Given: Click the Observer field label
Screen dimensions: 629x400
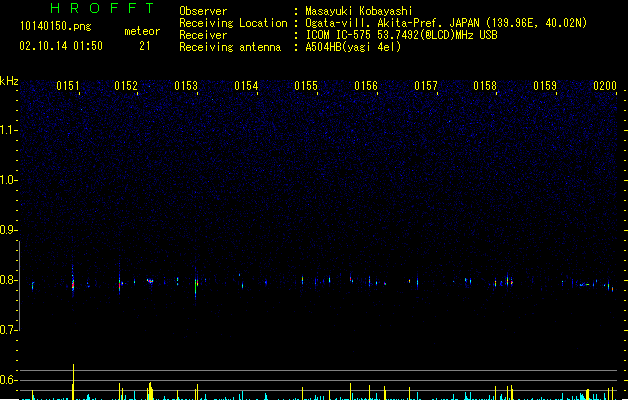Looking at the screenshot, I should pyautogui.click(x=203, y=11).
